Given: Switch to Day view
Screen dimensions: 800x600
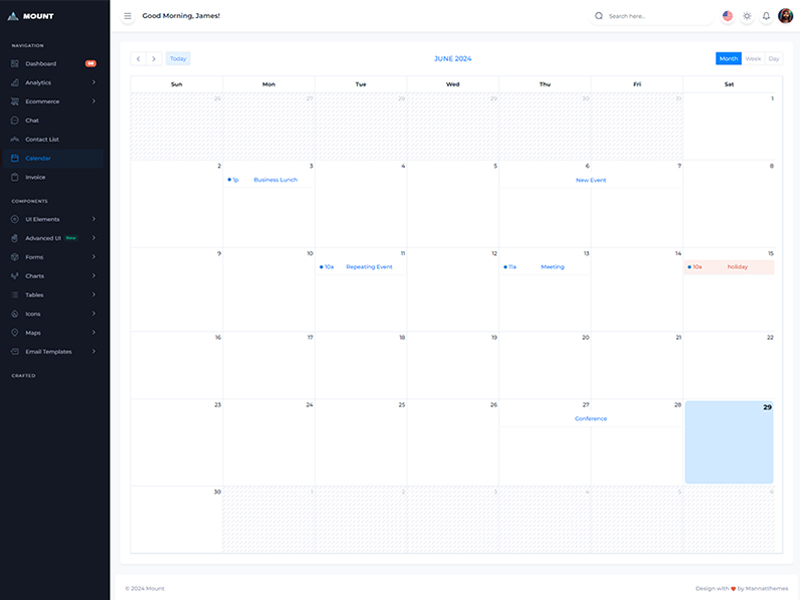Looking at the screenshot, I should [774, 59].
